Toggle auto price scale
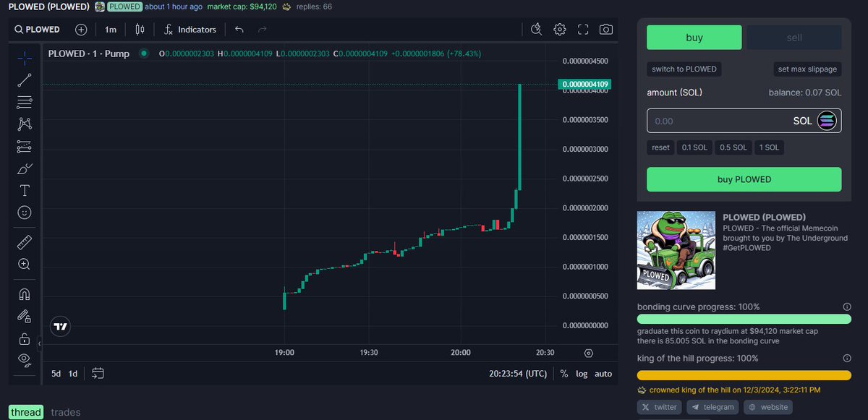The image size is (868, 420). (603, 374)
